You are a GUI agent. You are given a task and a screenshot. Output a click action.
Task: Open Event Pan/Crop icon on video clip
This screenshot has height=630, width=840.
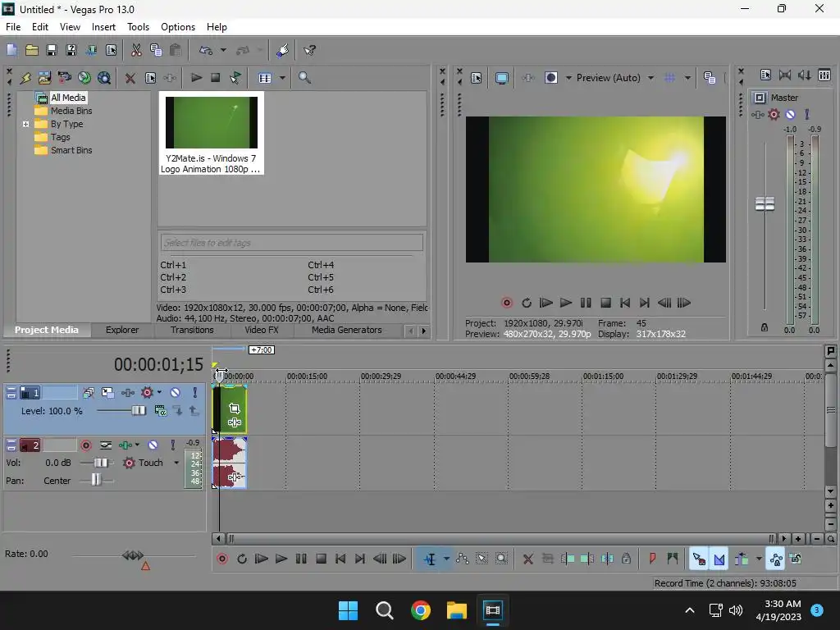click(234, 409)
